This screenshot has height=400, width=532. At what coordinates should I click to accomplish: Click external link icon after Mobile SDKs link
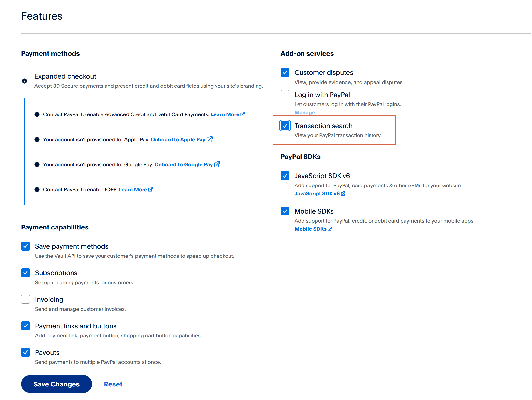pyautogui.click(x=330, y=229)
